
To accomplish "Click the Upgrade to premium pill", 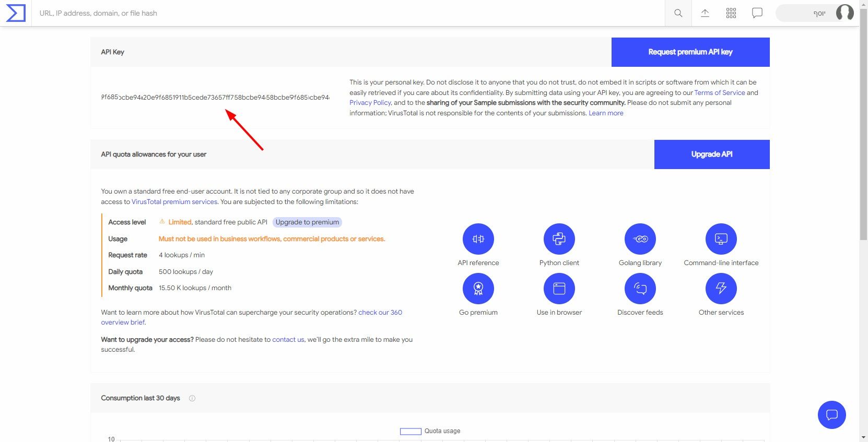I will 307,222.
